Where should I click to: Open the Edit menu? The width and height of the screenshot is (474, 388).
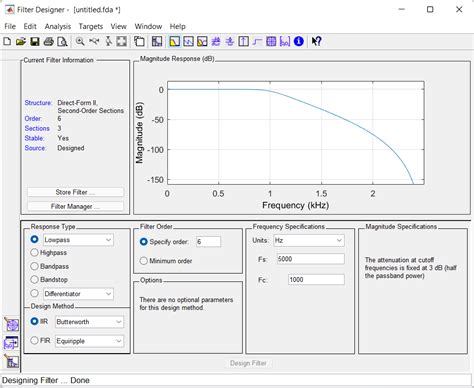pos(30,26)
